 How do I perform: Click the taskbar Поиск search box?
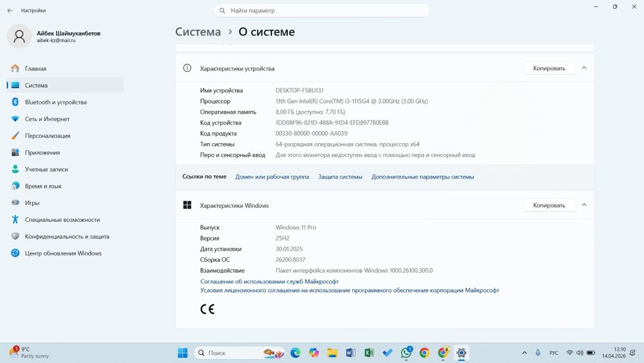(239, 353)
